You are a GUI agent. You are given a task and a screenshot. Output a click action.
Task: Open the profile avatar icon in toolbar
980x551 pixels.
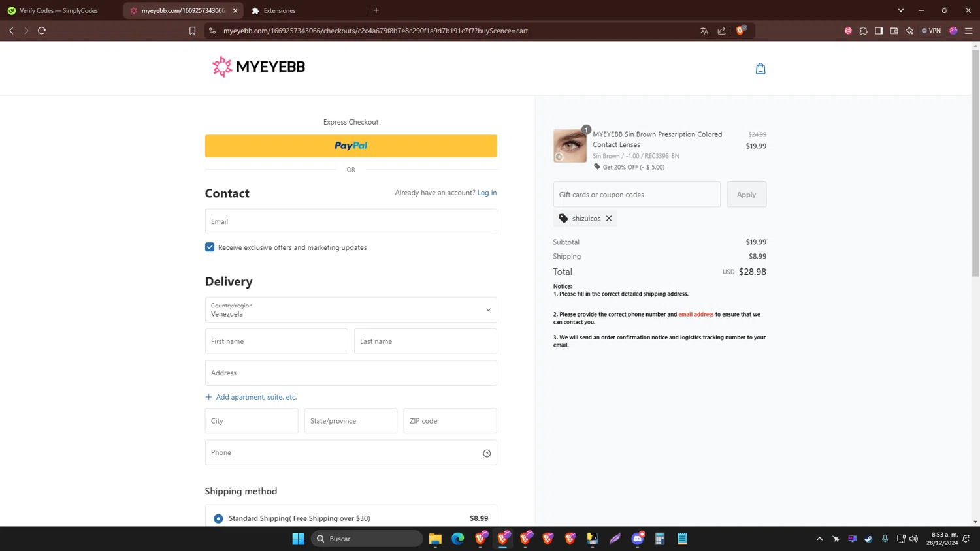coord(954,31)
